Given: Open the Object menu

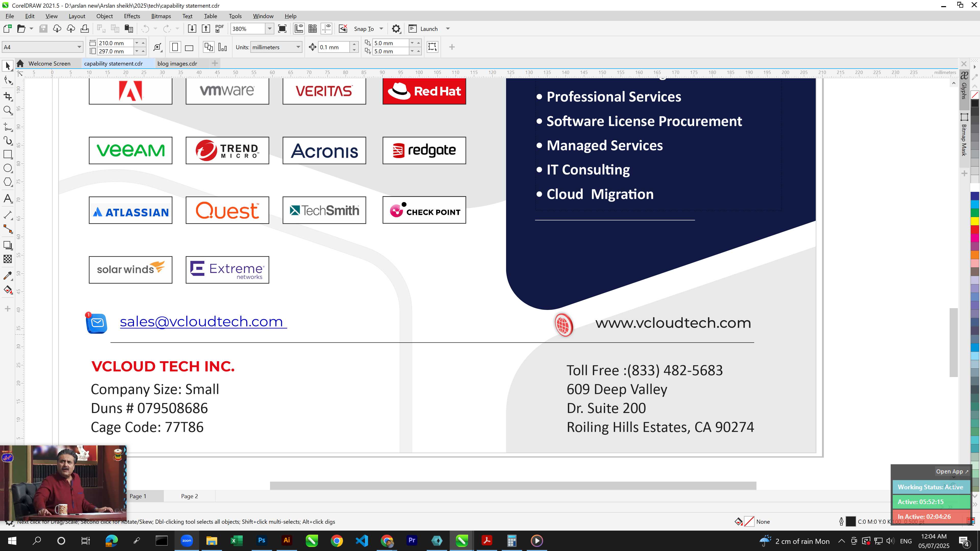Looking at the screenshot, I should (104, 16).
